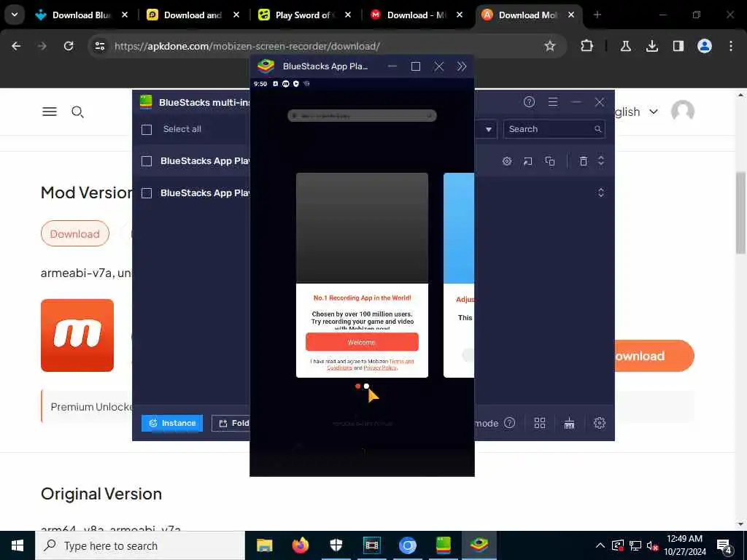Reorder second instance using up-down arrows
Viewport: 747px width, 560px height.
coord(601,192)
